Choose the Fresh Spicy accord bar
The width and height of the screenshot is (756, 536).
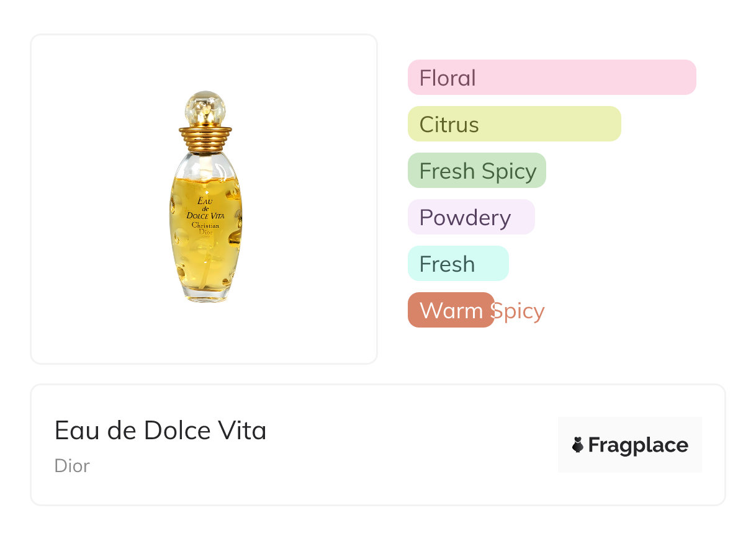[x=477, y=171]
